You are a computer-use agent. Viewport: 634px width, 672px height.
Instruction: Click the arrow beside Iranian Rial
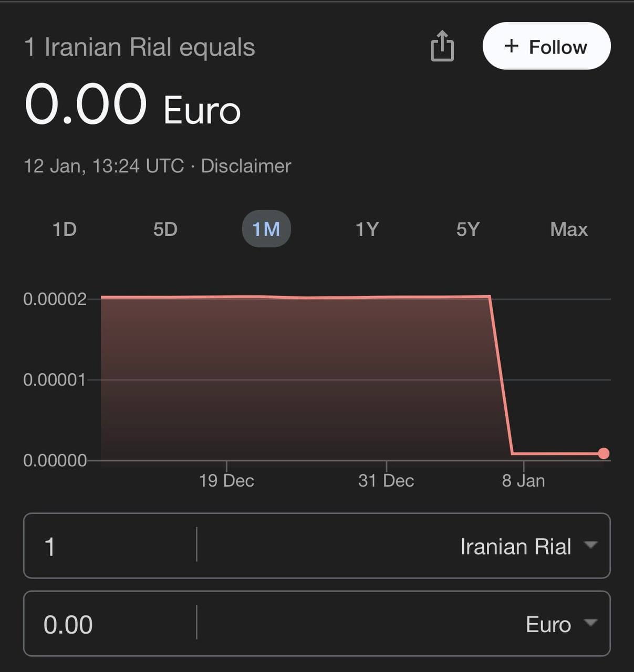tap(590, 545)
